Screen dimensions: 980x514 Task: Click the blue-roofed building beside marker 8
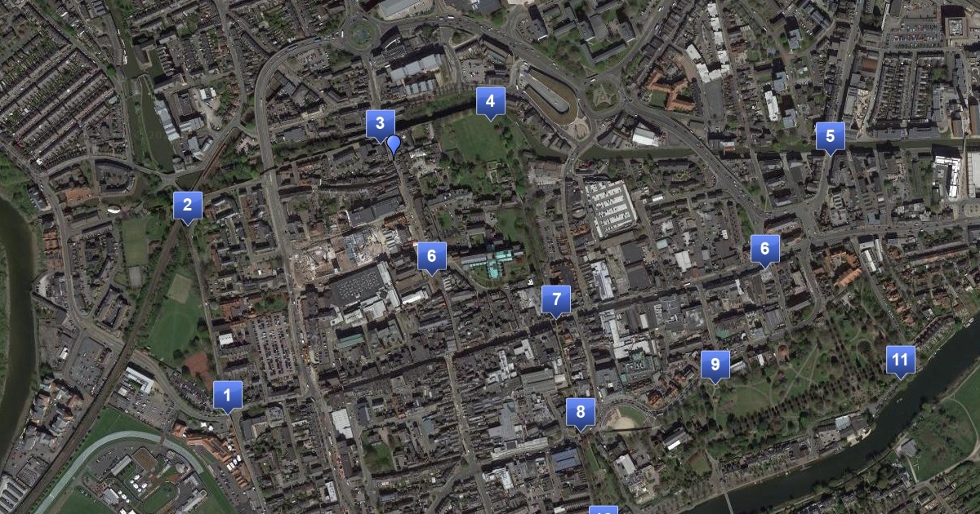[x=566, y=460]
